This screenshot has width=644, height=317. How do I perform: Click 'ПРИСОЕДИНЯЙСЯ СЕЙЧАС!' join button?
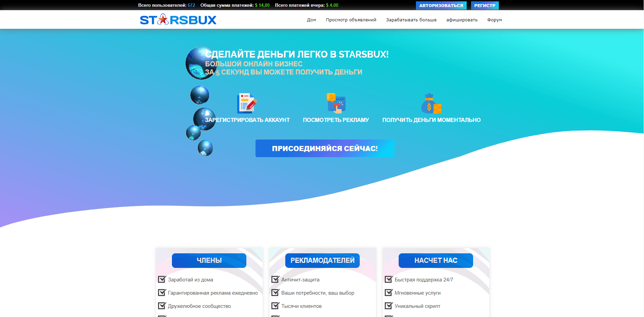tap(325, 148)
